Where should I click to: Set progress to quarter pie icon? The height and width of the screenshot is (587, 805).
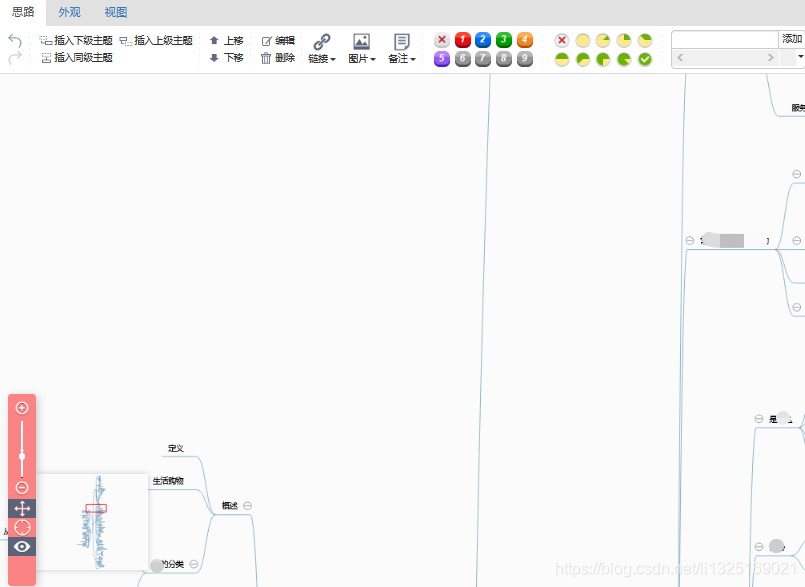[624, 40]
